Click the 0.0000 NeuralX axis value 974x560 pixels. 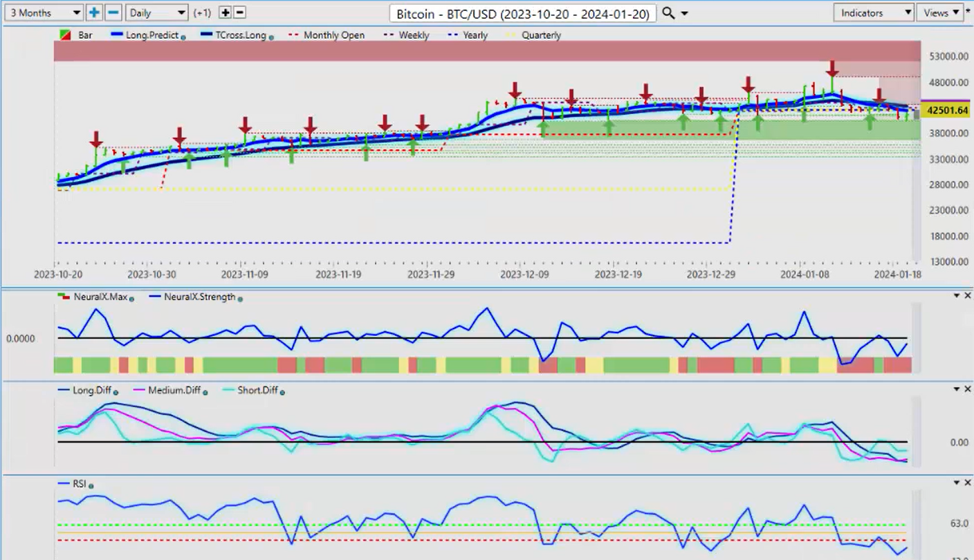(21, 339)
